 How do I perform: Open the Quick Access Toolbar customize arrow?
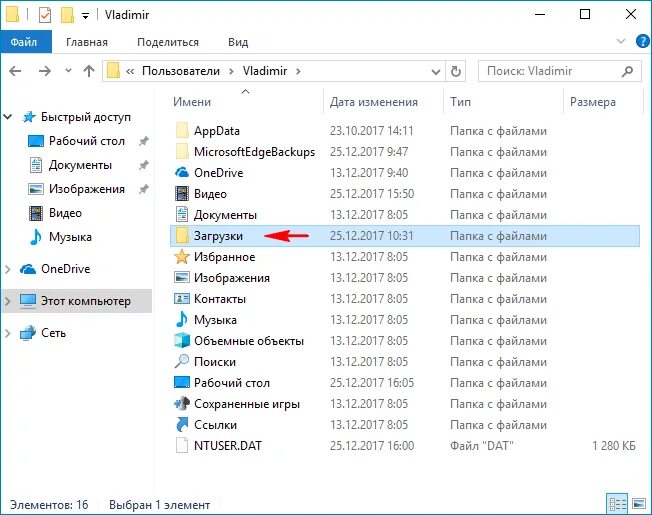pyautogui.click(x=85, y=16)
